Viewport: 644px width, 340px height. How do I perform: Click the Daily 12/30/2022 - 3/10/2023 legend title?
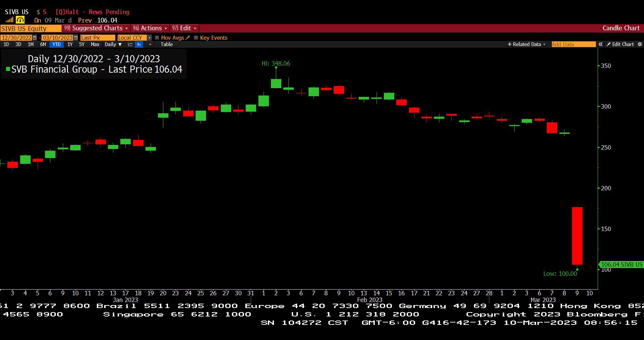[x=94, y=59]
